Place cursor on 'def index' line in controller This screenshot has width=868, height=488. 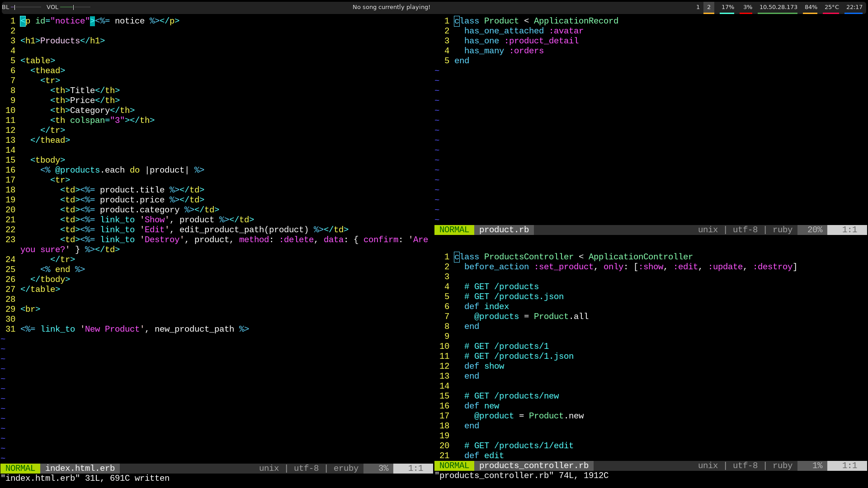(486, 306)
